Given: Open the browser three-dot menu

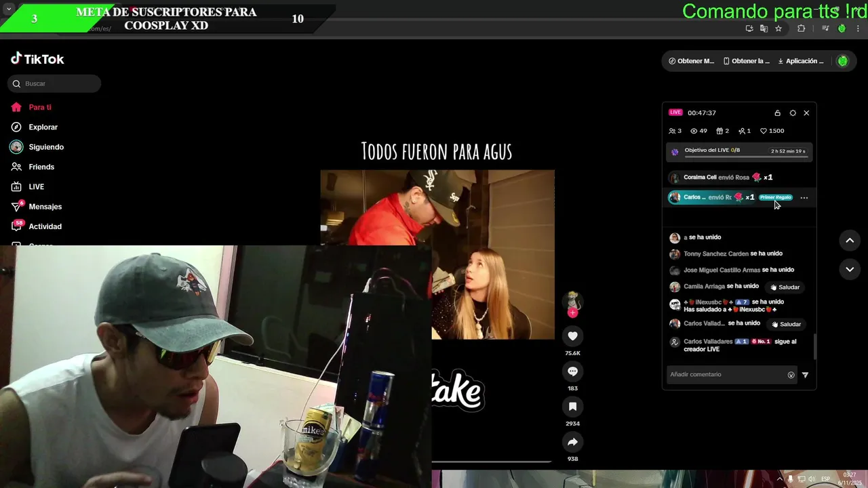Looking at the screenshot, I should 859,28.
